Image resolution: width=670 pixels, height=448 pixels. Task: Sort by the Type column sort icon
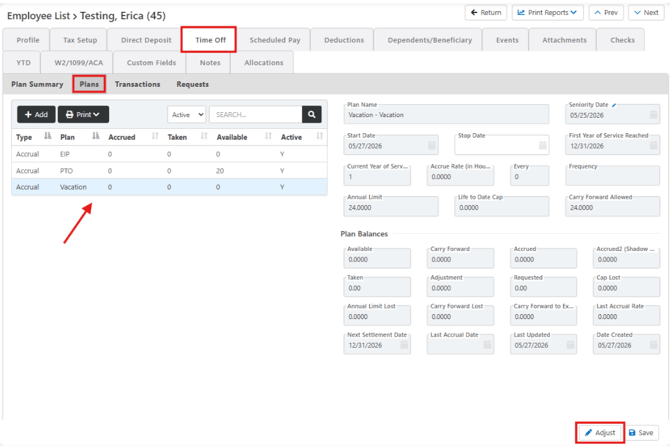click(x=47, y=136)
